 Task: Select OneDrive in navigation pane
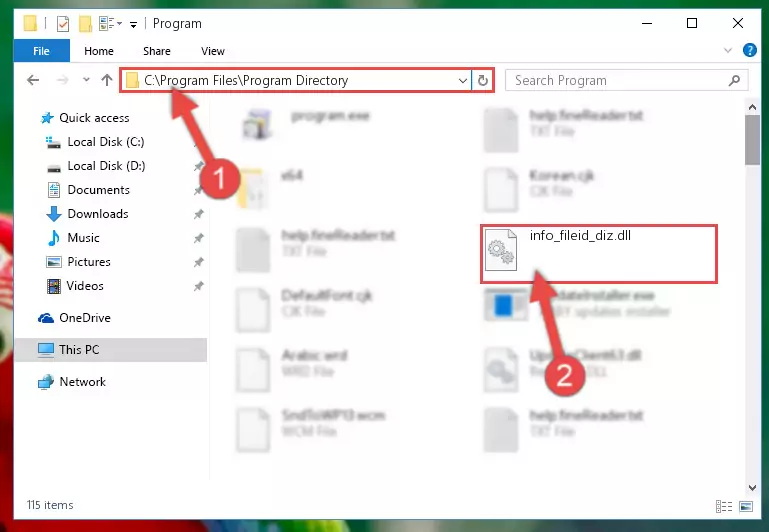(x=85, y=318)
